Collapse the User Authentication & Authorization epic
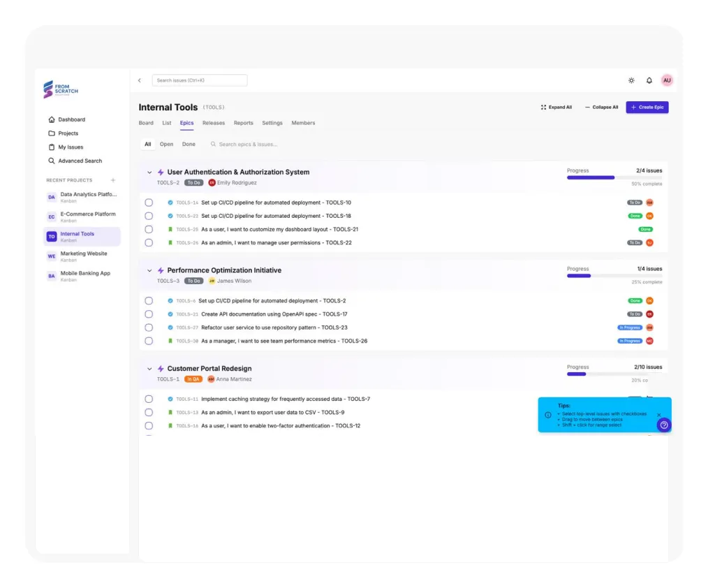 [149, 172]
